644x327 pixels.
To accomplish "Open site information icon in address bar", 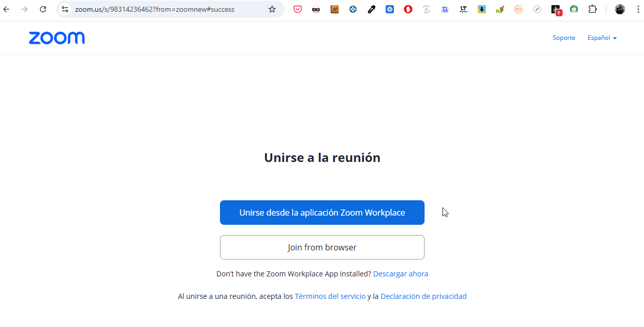I will coord(65,9).
